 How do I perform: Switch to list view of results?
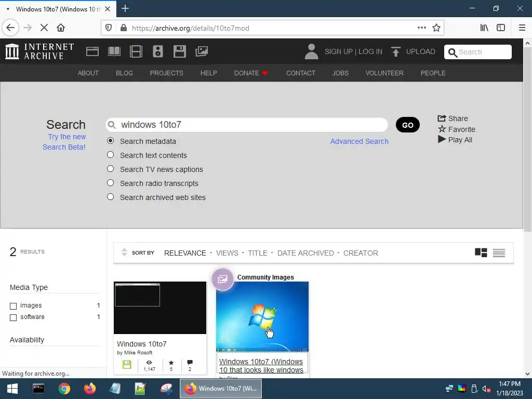(x=499, y=253)
